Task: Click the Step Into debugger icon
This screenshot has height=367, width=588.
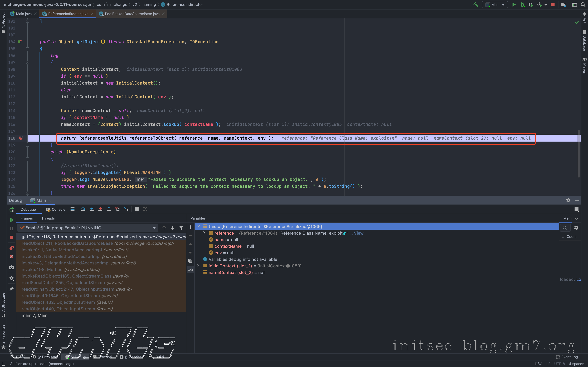Action: 92,209
